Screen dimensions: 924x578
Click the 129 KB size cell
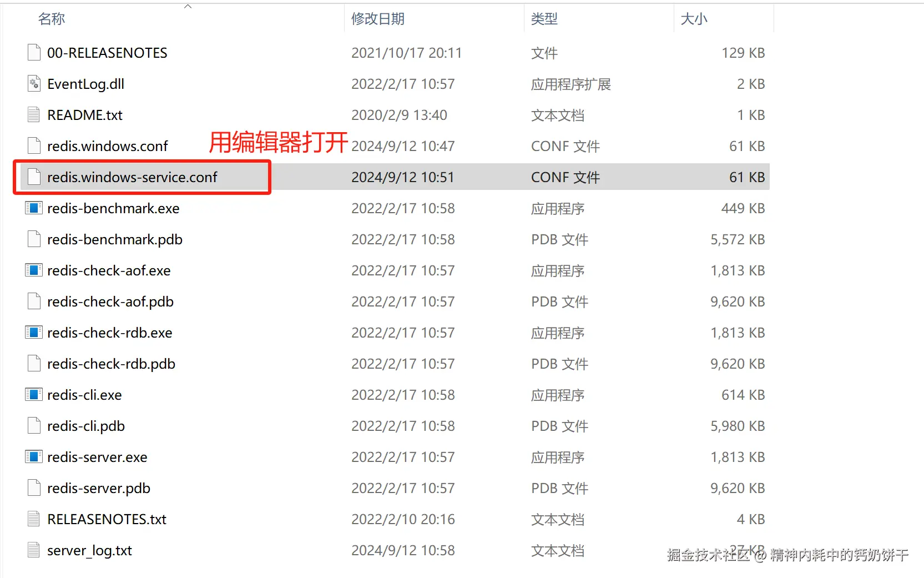click(x=743, y=53)
